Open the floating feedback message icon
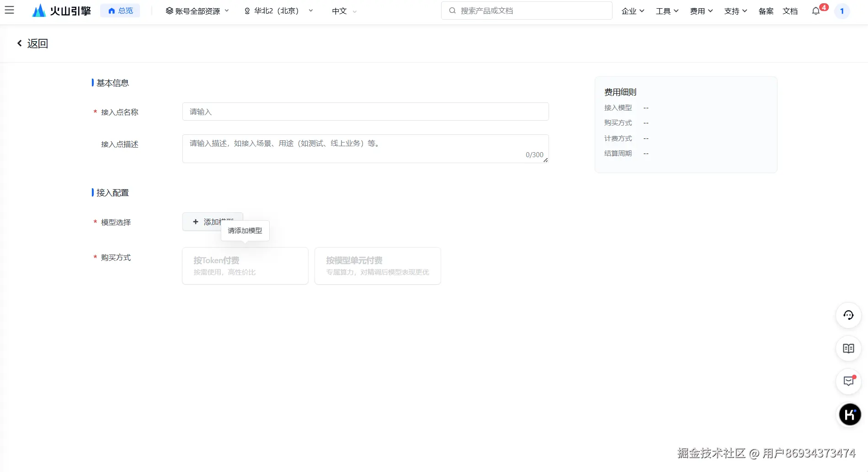The width and height of the screenshot is (868, 472). click(x=848, y=382)
